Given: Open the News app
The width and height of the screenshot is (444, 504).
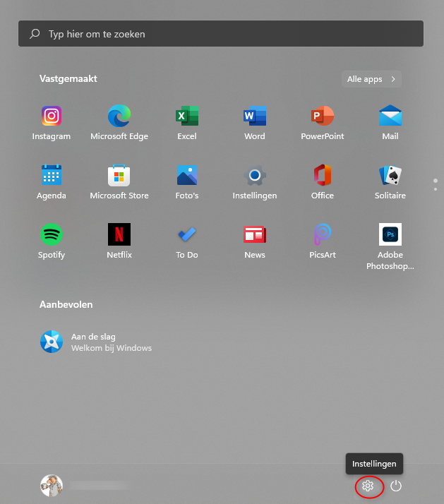Looking at the screenshot, I should [255, 241].
